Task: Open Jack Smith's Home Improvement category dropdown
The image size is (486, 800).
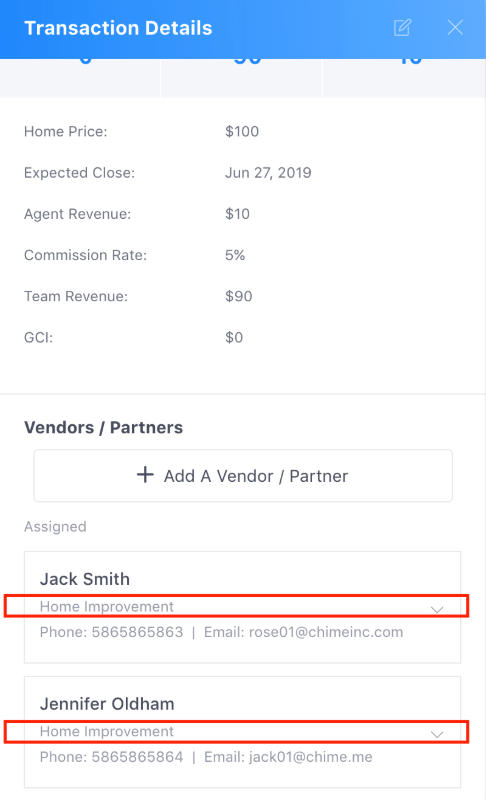Action: coord(236,606)
